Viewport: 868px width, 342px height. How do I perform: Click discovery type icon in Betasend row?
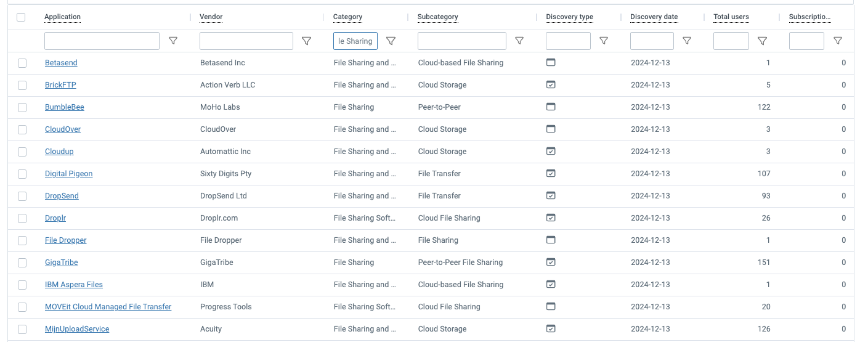pyautogui.click(x=551, y=62)
